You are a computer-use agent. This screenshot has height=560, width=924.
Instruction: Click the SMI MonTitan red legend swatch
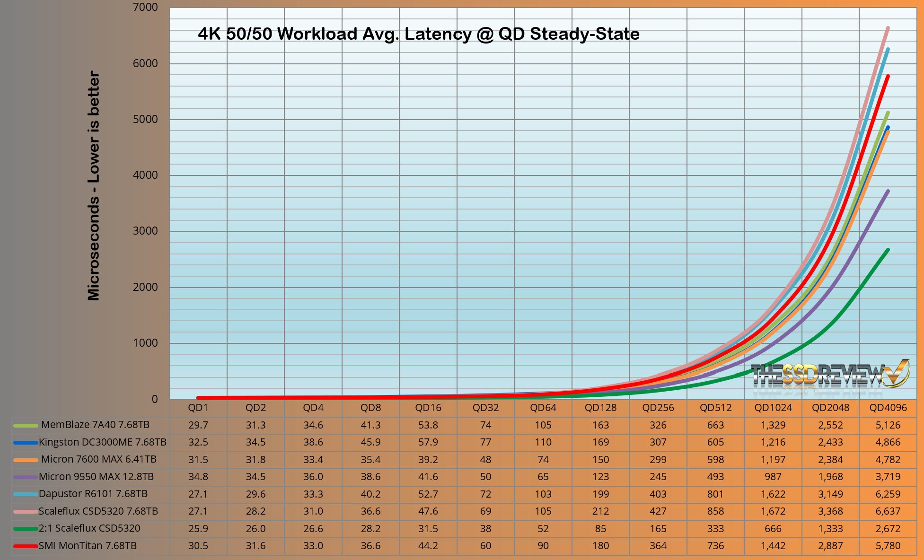coord(26,546)
